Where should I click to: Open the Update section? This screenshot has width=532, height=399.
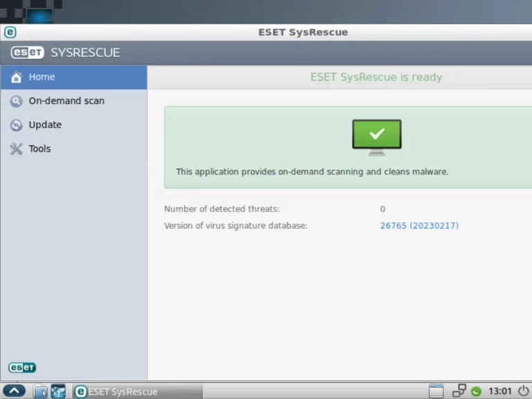pyautogui.click(x=73, y=125)
